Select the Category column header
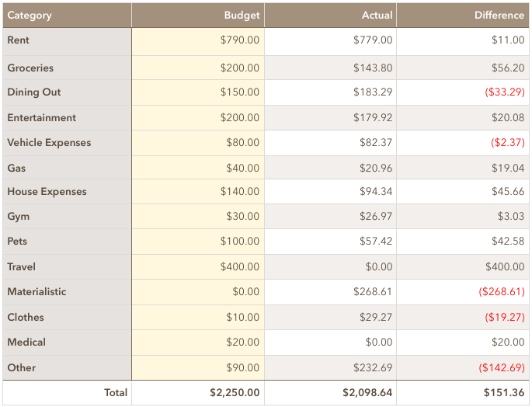The height and width of the screenshot is (407, 532). (67, 16)
